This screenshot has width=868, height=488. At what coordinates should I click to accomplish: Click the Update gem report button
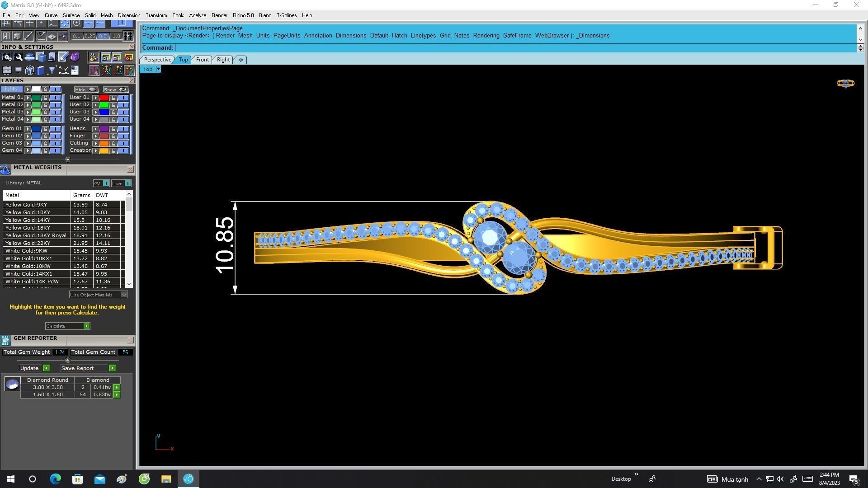click(34, 368)
